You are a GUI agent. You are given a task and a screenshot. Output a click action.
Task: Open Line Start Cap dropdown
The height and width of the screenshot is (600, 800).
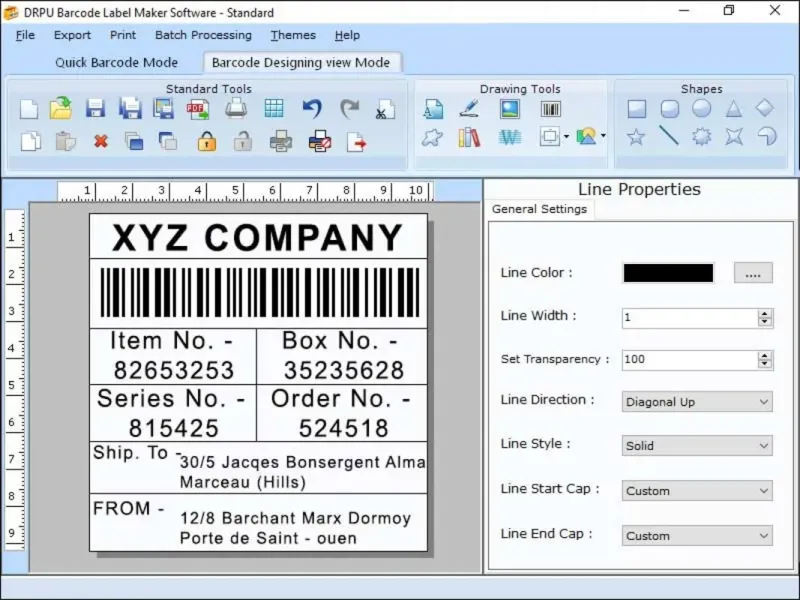pyautogui.click(x=697, y=490)
